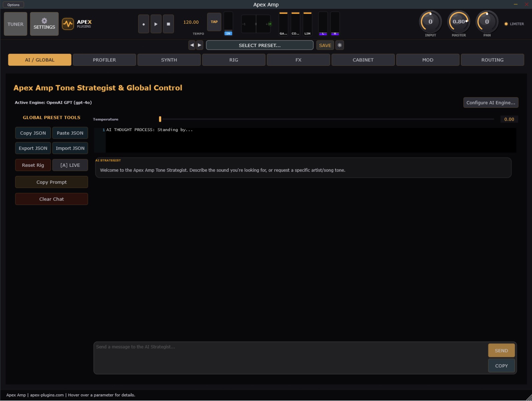
Task: Switch to the PROFILER tab
Action: tap(104, 60)
